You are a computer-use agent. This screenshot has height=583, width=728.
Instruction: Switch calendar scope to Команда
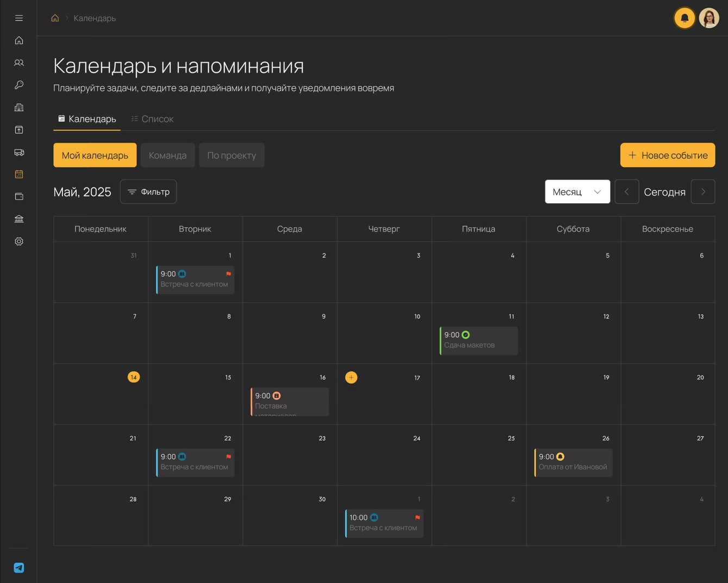click(167, 155)
